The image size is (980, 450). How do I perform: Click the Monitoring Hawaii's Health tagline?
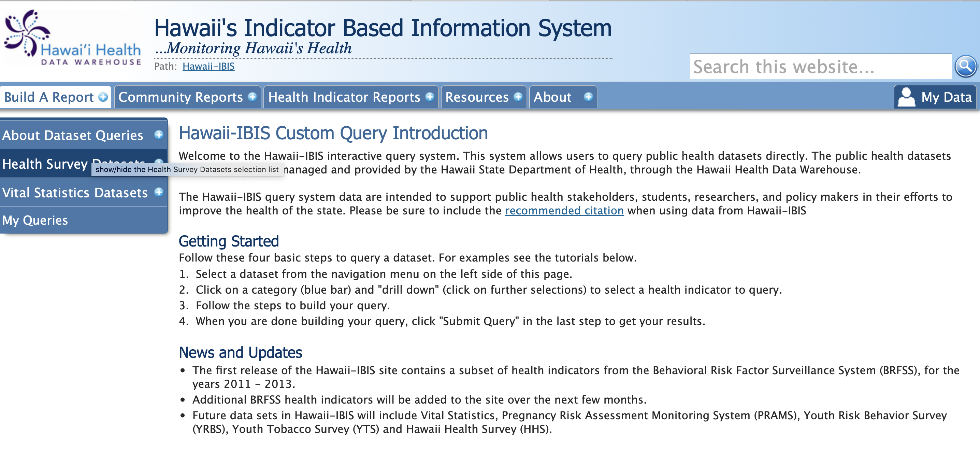(x=253, y=48)
